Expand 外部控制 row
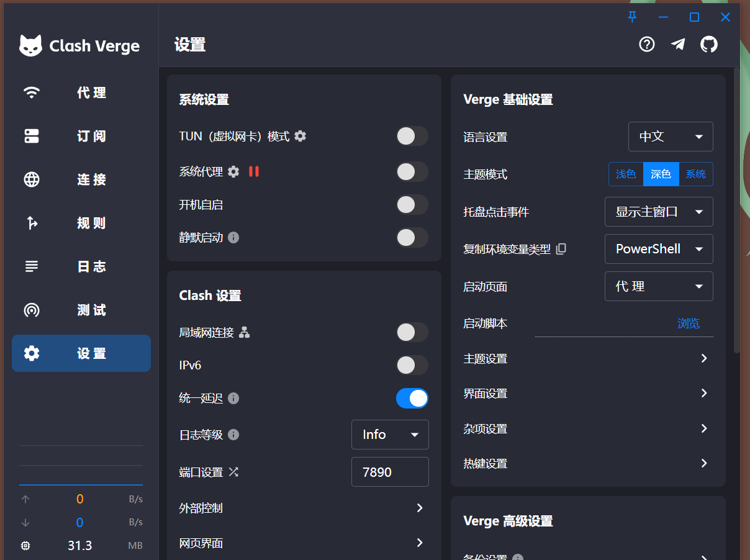 pyautogui.click(x=304, y=508)
